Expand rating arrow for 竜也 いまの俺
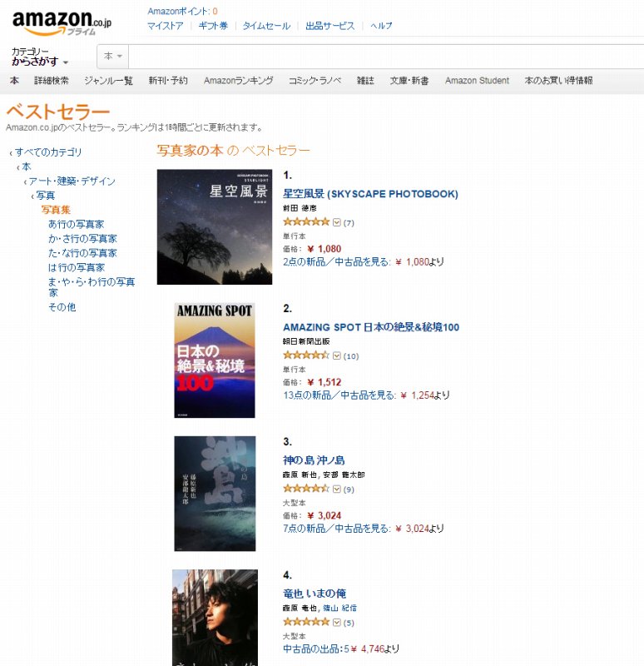 pyautogui.click(x=337, y=622)
